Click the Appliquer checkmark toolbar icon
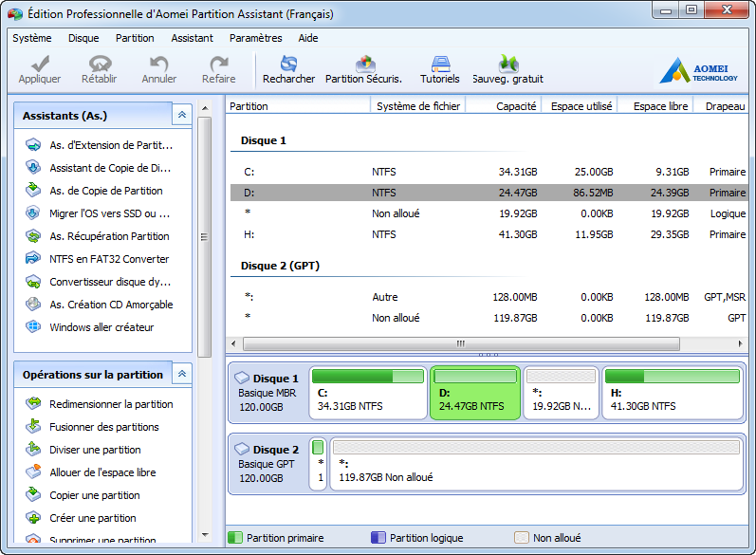The width and height of the screenshot is (756, 555). coord(40,64)
